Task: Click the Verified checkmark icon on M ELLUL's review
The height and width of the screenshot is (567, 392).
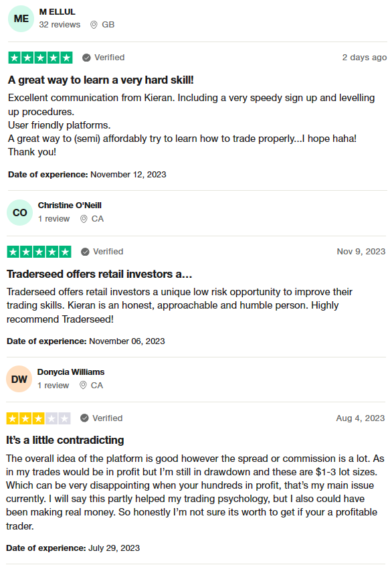Action: click(86, 58)
